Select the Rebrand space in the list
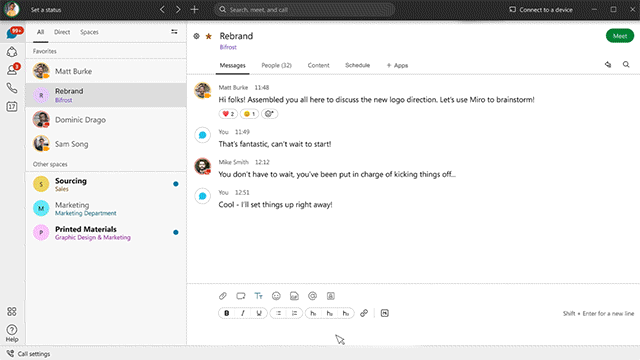The image size is (640, 360). (x=106, y=95)
